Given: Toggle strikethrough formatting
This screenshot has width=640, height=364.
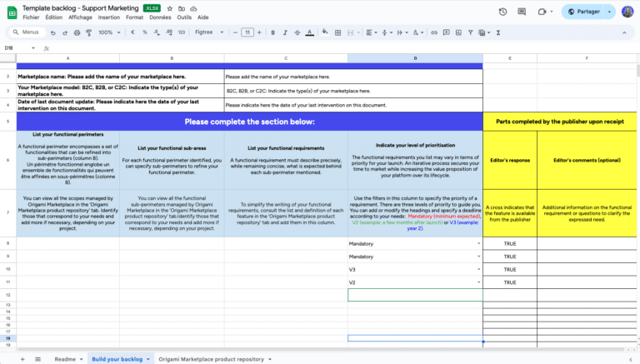Looking at the screenshot, I should (297, 32).
